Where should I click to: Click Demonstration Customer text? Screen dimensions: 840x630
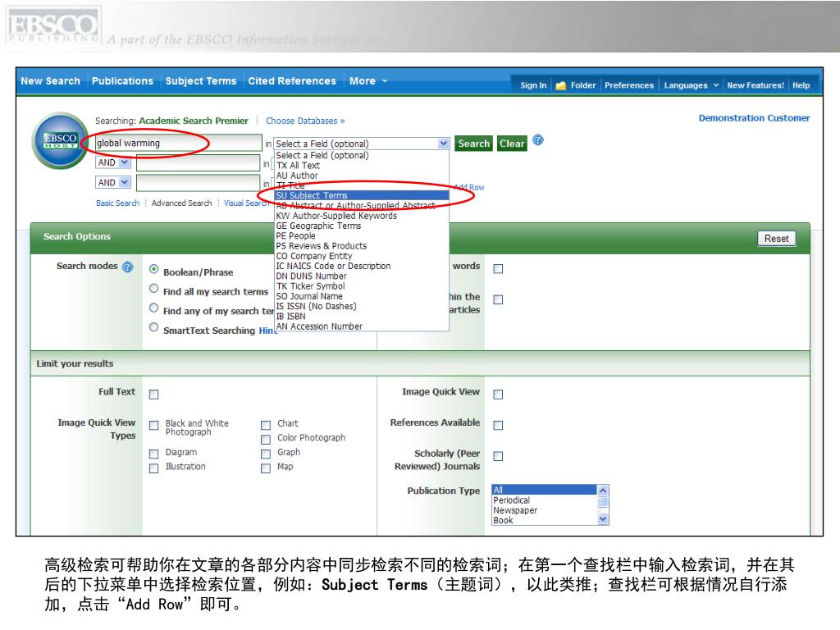(755, 118)
